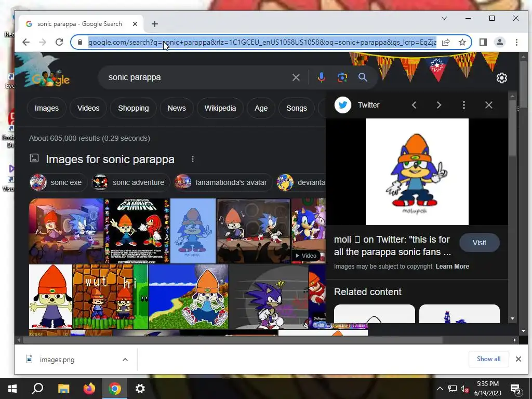The image size is (532, 399).
Task: Click inside the sonic parappa search field
Action: [197, 77]
